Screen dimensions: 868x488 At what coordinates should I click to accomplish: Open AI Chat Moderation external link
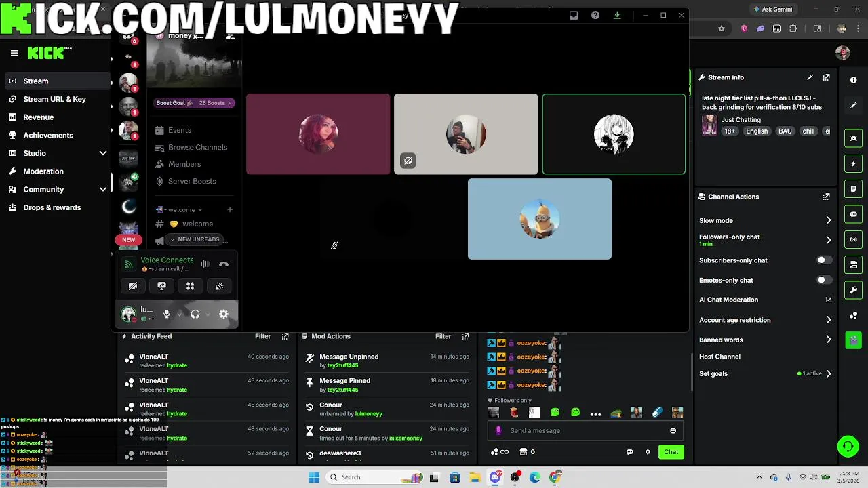[x=829, y=300]
